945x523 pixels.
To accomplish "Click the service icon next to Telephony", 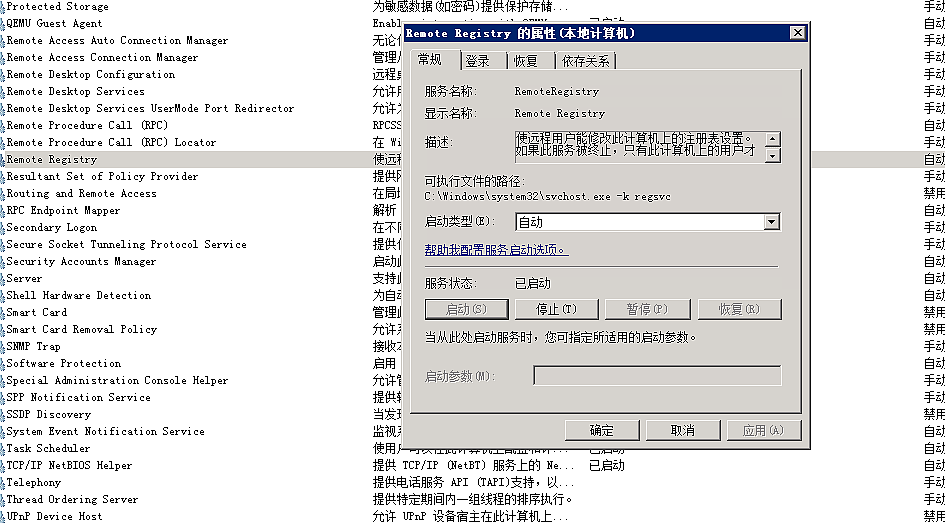I will point(2,483).
